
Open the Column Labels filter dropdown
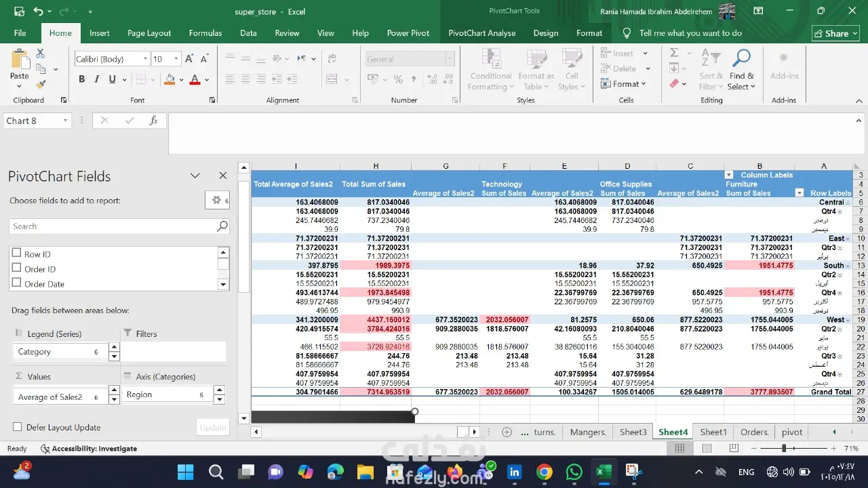tap(729, 175)
